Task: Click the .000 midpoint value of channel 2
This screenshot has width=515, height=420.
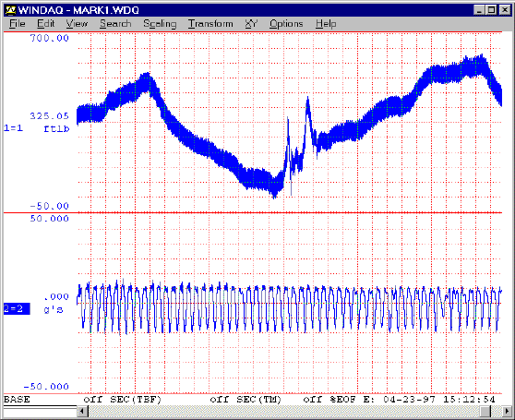Action: tap(56, 297)
